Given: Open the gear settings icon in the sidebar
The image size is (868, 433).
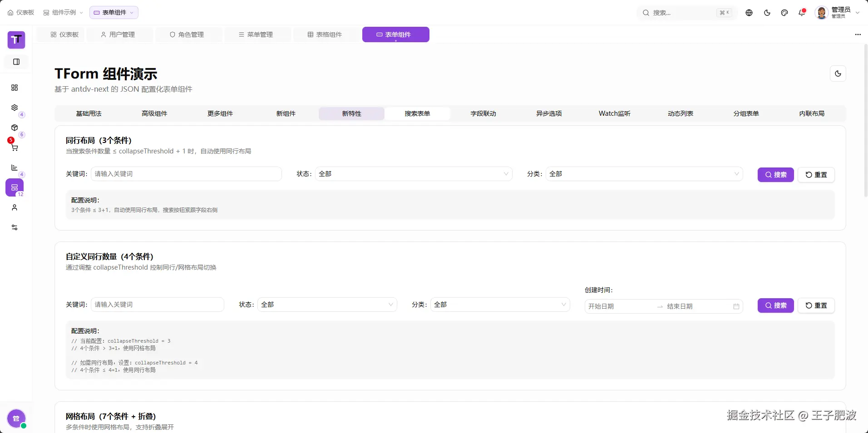Looking at the screenshot, I should [15, 108].
